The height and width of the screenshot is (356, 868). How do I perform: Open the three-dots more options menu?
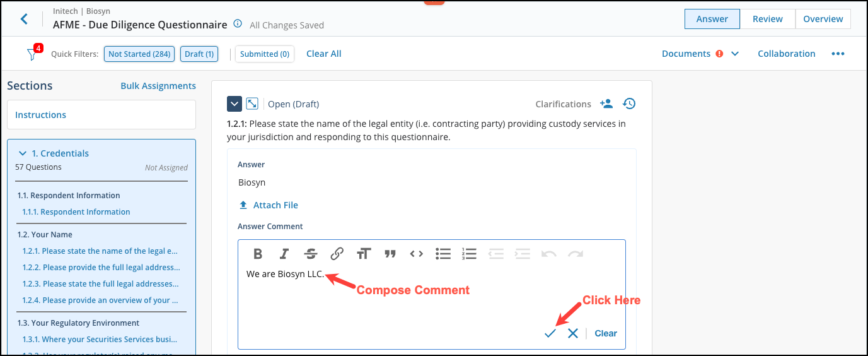click(x=838, y=54)
